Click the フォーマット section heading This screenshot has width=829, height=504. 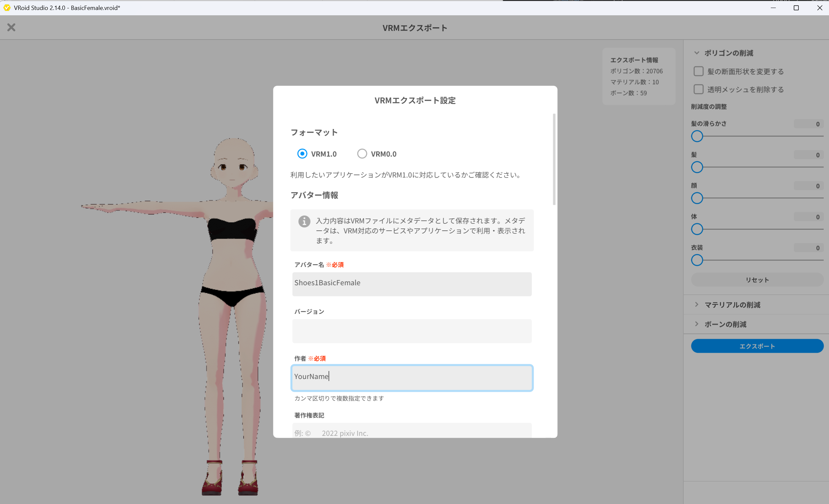pyautogui.click(x=314, y=132)
